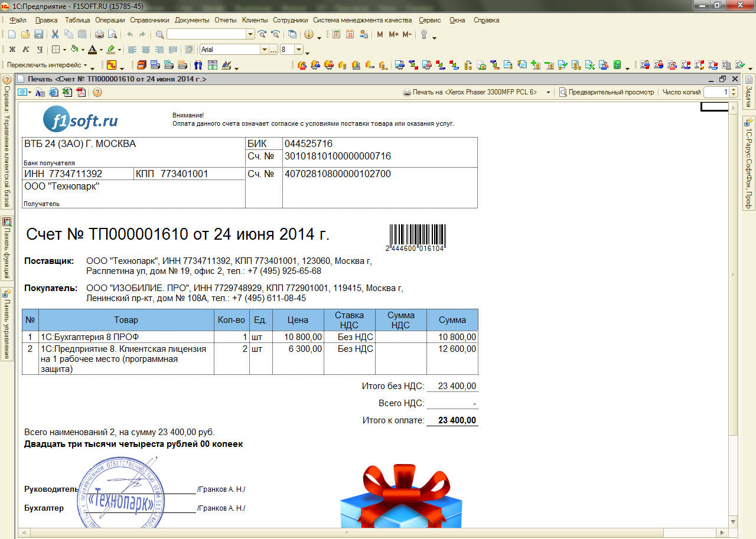
Task: Expand the search field dropdown arrow
Action: (250, 34)
